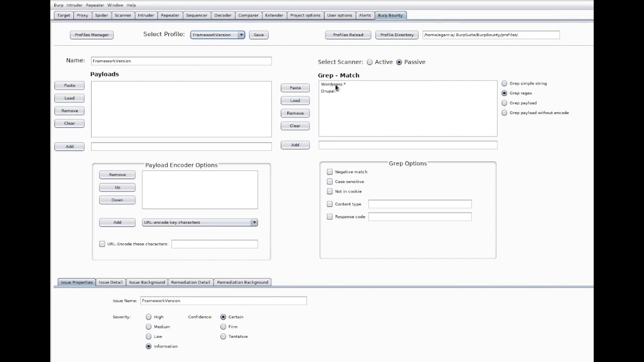Open the Help menu
Viewport: 644px width, 362px height.
tap(131, 5)
